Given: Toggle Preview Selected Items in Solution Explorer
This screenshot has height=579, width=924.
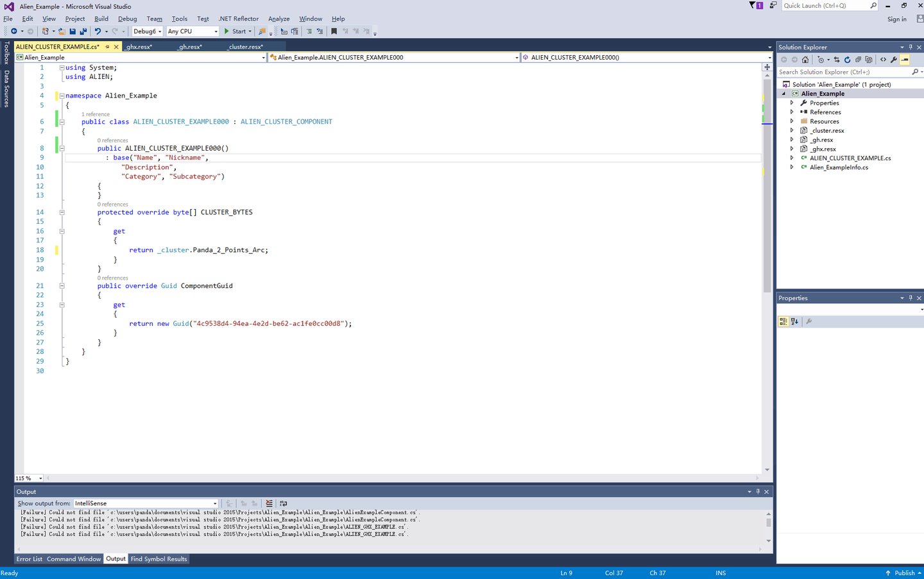Looking at the screenshot, I should 905,60.
